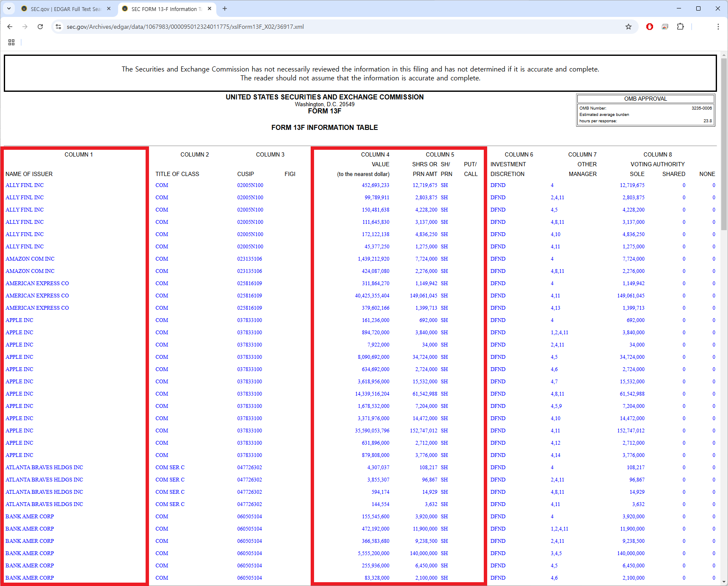Open the apps grid in bookmarks bar

coord(11,42)
